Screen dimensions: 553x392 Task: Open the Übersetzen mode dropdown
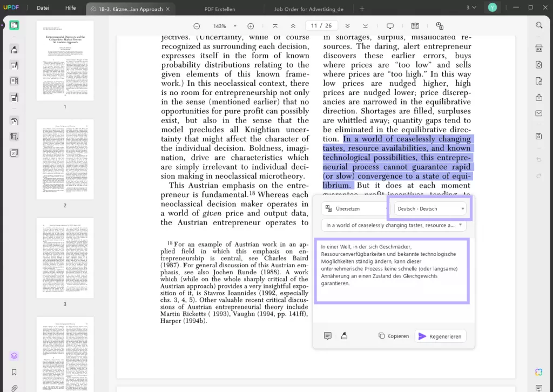pos(354,209)
